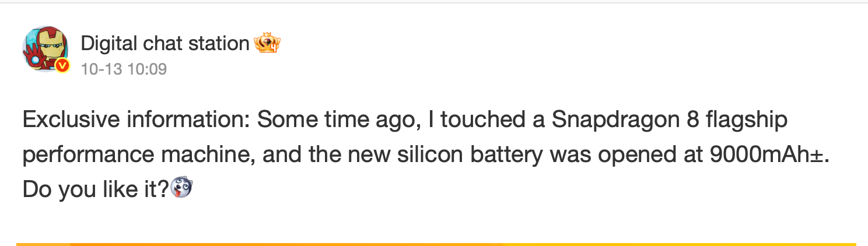Viewport: 868px width, 246px height.
Task: Open the Digital chat station profile name
Action: (165, 44)
